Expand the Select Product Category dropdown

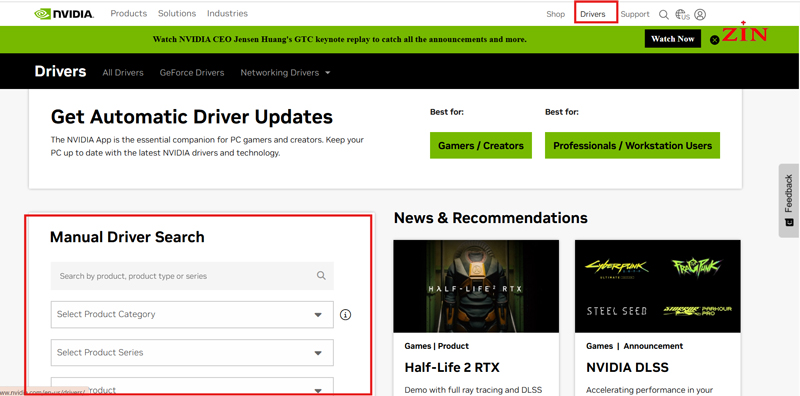coord(192,314)
